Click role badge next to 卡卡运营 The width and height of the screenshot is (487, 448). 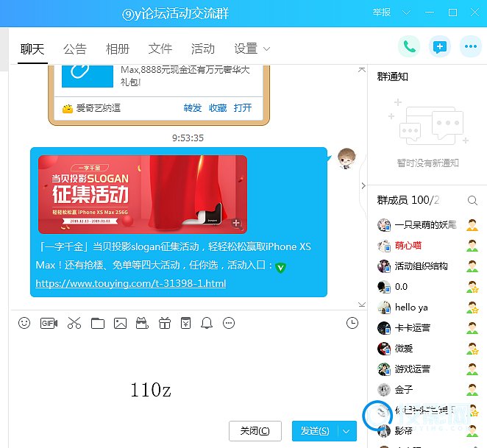tap(472, 328)
